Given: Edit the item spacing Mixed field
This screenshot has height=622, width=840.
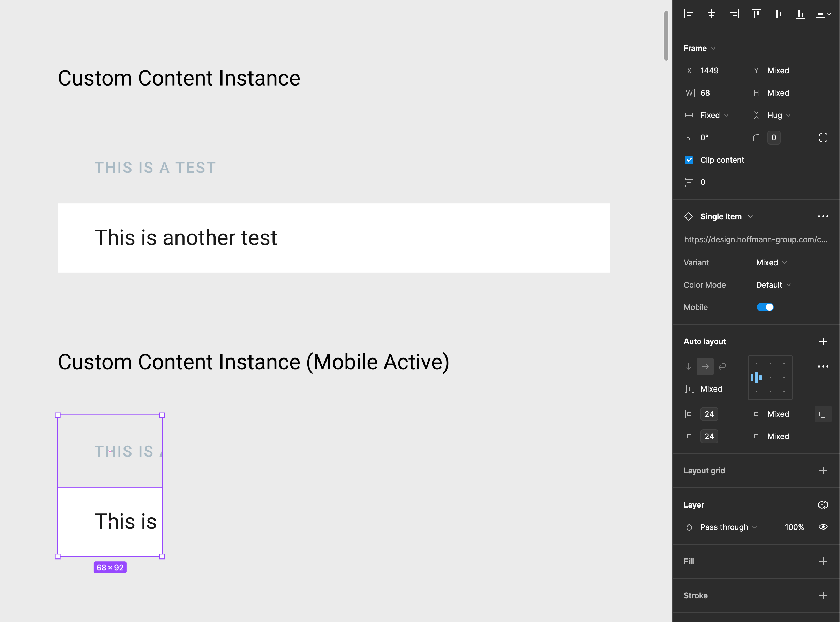Looking at the screenshot, I should pyautogui.click(x=711, y=389).
